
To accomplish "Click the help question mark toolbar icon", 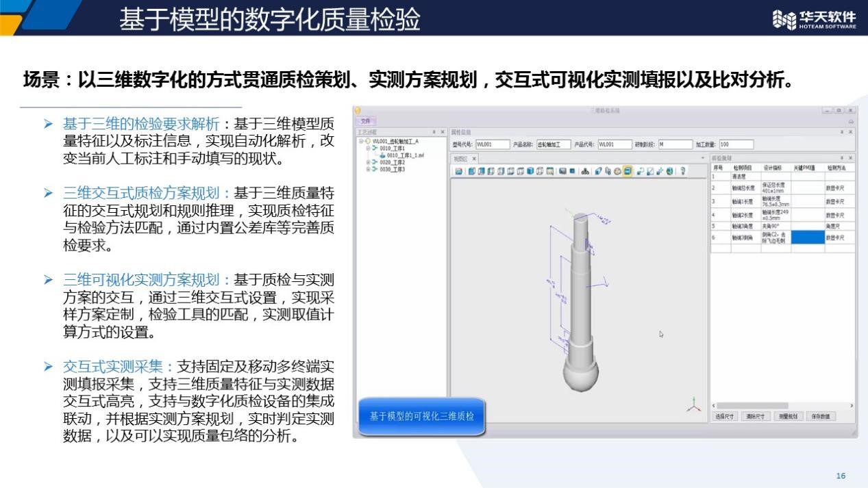I will 682,171.
